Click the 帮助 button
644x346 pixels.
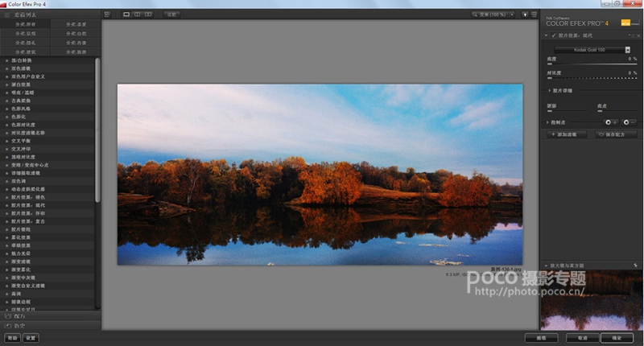click(12, 338)
